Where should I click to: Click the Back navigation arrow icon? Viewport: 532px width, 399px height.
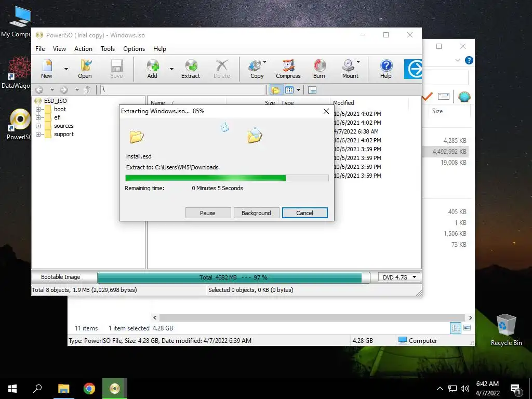point(39,90)
